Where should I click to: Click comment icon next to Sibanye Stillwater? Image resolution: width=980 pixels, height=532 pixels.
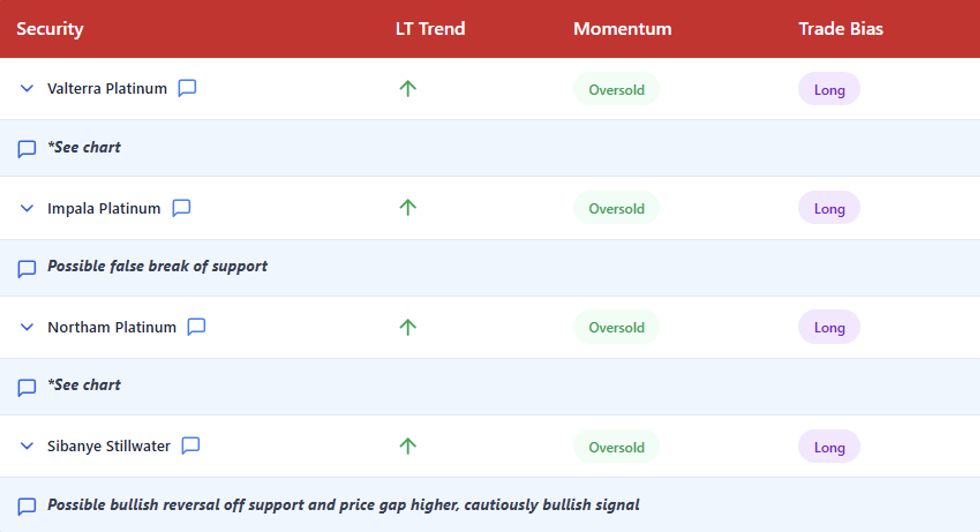click(x=191, y=445)
